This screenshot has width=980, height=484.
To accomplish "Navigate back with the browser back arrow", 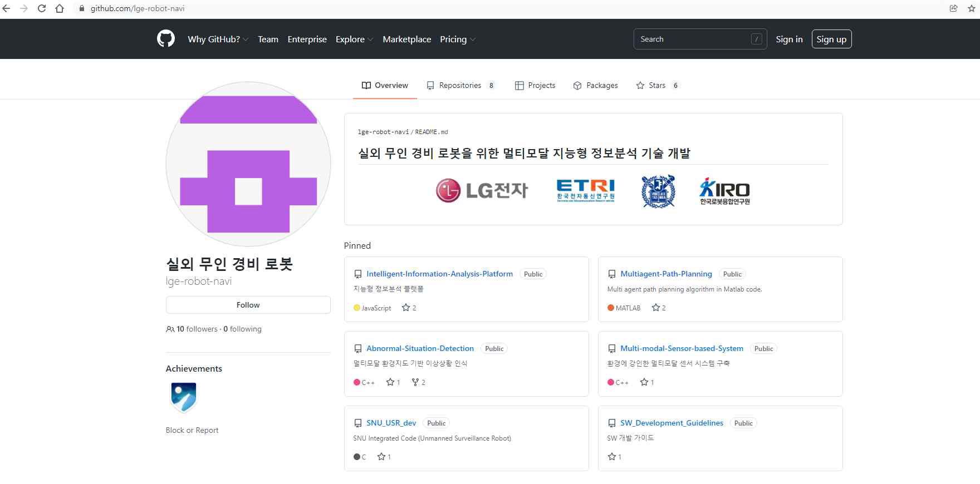I will (x=6, y=8).
